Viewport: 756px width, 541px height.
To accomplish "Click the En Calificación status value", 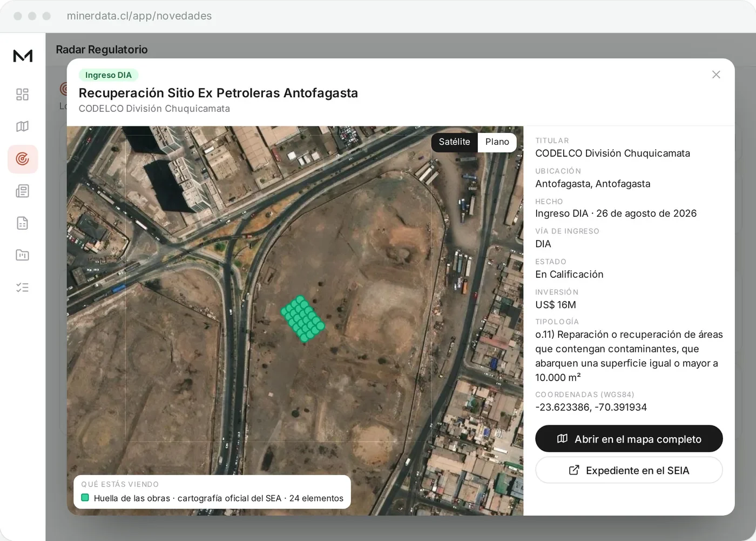I will (569, 275).
